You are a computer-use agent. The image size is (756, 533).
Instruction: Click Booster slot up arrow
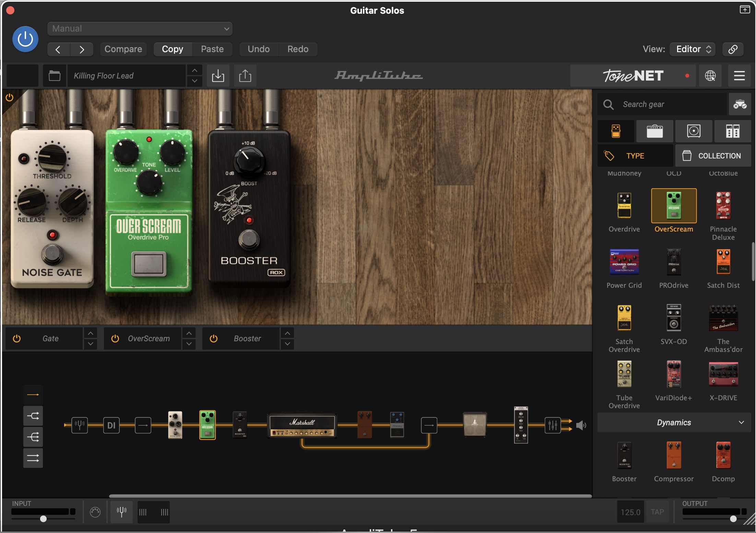click(287, 333)
